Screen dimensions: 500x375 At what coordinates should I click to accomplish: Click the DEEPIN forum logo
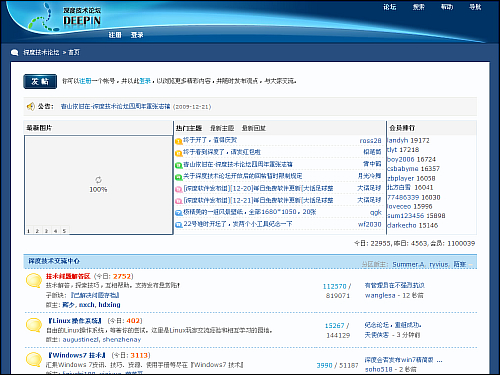coord(65,19)
